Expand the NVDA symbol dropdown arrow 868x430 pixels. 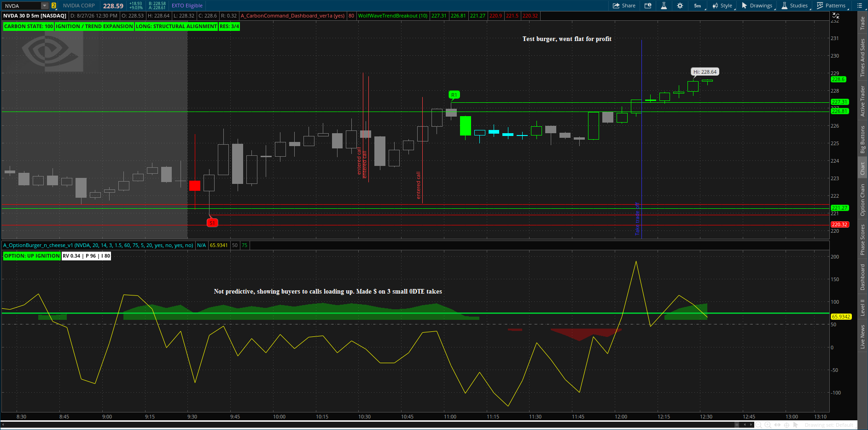(x=45, y=6)
